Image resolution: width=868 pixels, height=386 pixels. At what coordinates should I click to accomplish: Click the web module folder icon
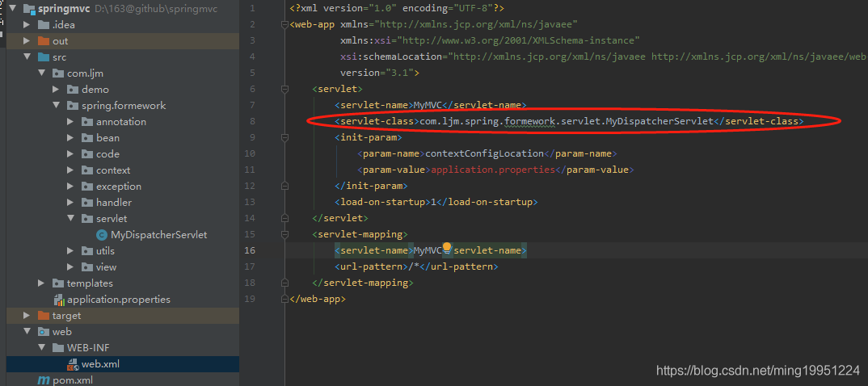point(43,332)
